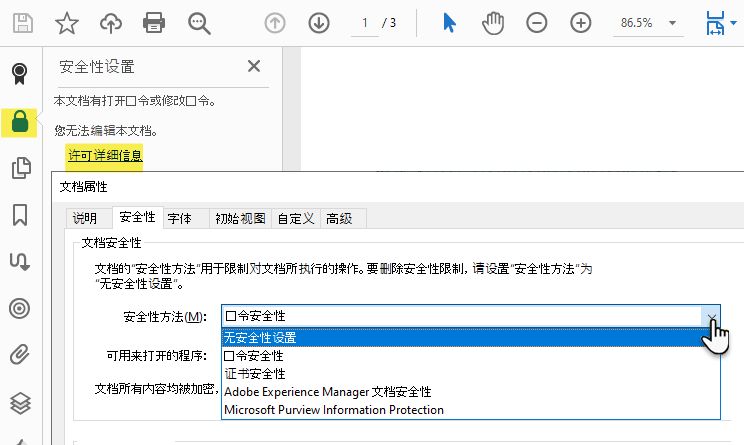
Task: Go to next page with down arrow
Action: [x=319, y=23]
